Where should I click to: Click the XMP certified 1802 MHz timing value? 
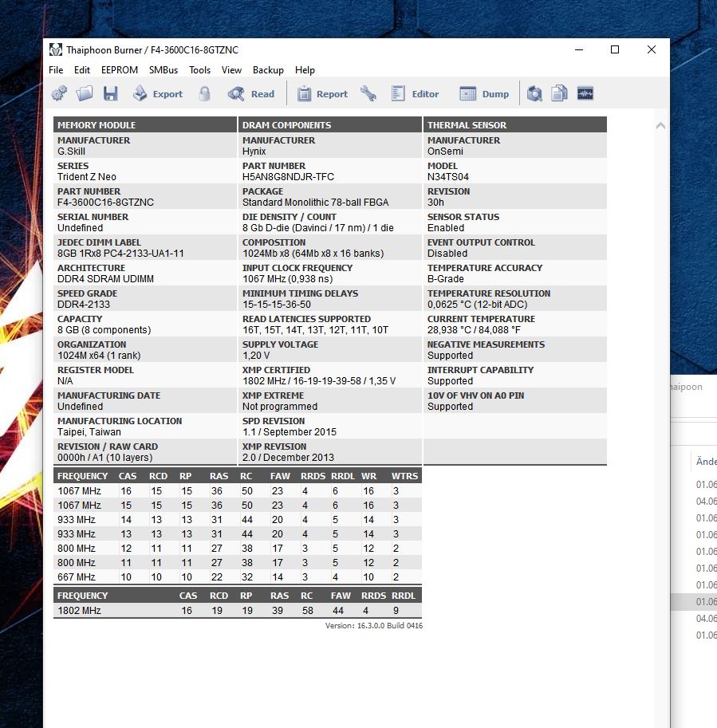coord(319,381)
